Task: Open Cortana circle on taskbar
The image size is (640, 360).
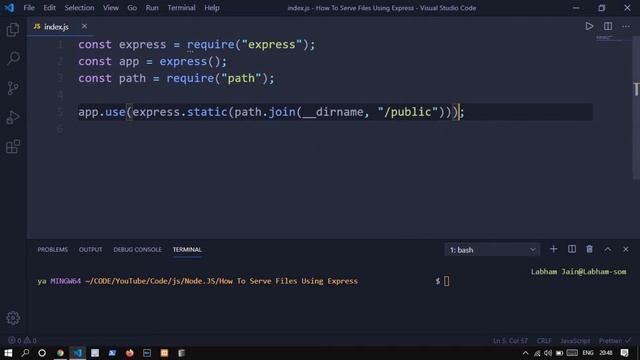Action: (x=42, y=353)
